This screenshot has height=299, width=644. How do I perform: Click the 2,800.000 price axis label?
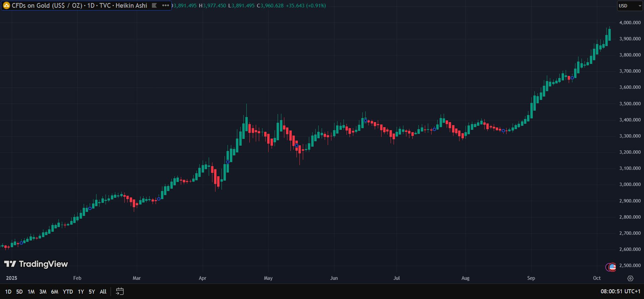(x=630, y=217)
